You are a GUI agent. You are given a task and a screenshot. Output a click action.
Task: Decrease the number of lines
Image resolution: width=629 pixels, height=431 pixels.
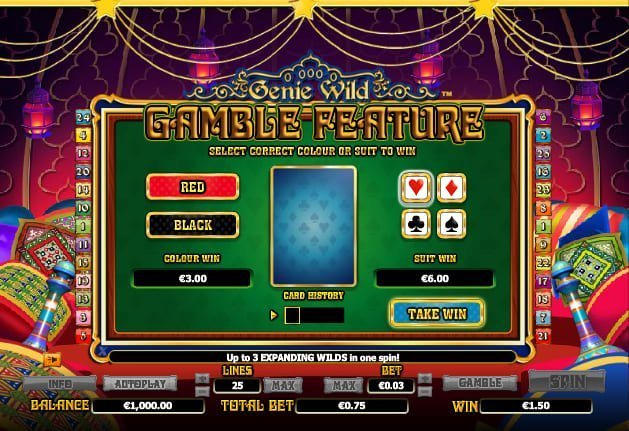point(202,390)
